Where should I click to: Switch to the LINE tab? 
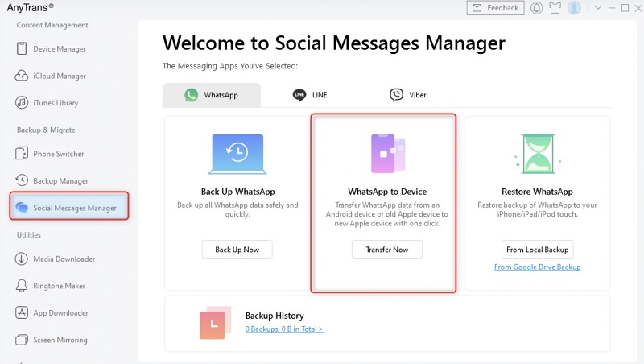click(x=310, y=95)
